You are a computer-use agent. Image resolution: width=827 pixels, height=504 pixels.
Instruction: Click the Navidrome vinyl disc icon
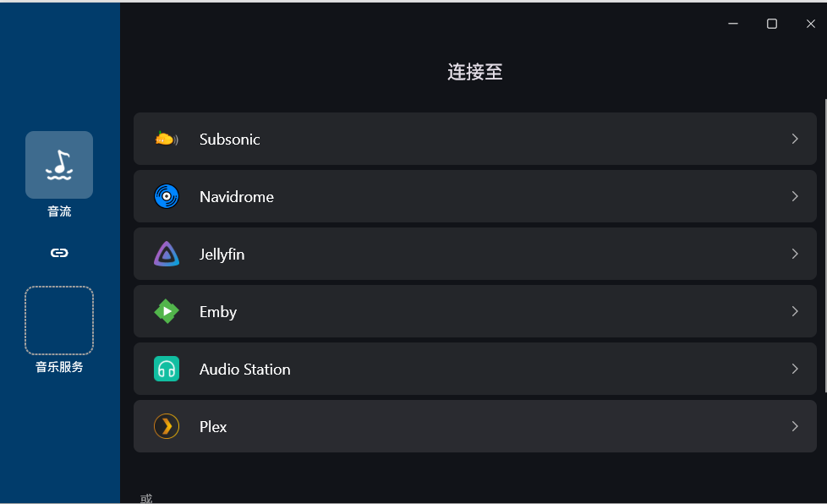(x=167, y=196)
